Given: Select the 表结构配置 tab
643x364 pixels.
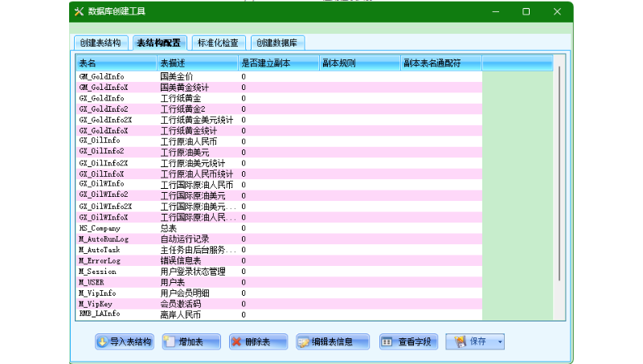Looking at the screenshot, I should pos(159,43).
